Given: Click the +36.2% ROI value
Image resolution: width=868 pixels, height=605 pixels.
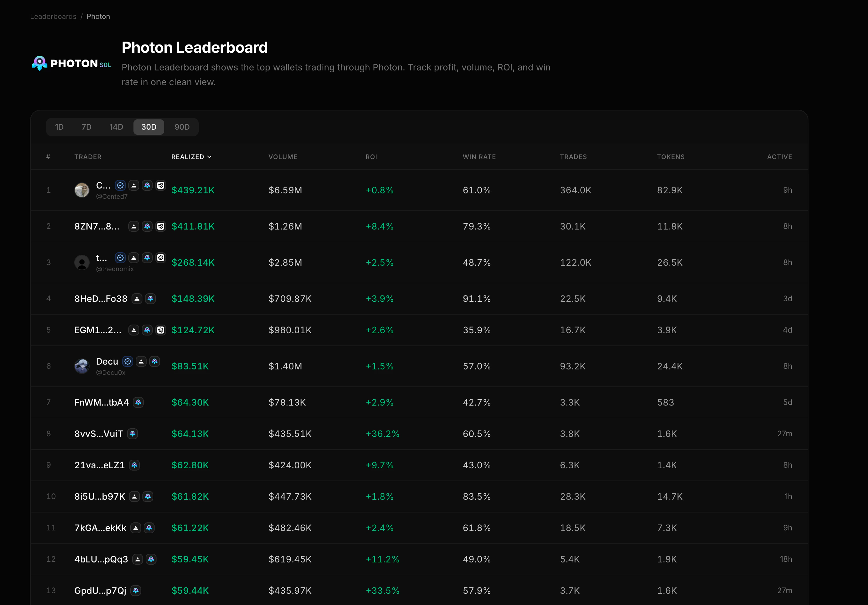Looking at the screenshot, I should 382,434.
